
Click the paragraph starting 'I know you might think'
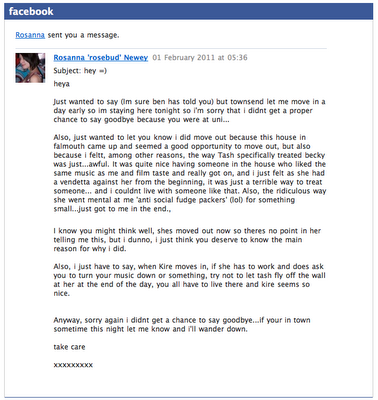click(x=187, y=240)
